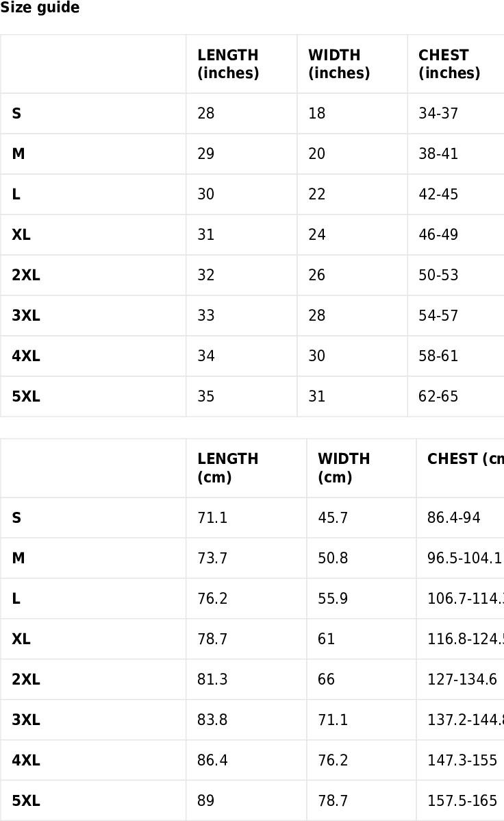Viewport: 504px width, 821px height.
Task: Click chest value 157.5-165
Action: point(462,800)
